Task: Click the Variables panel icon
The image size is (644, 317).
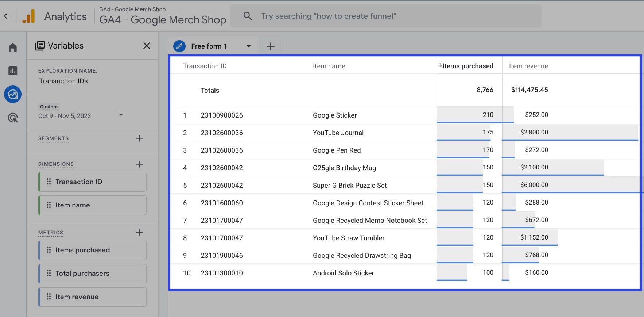Action: pyautogui.click(x=40, y=46)
